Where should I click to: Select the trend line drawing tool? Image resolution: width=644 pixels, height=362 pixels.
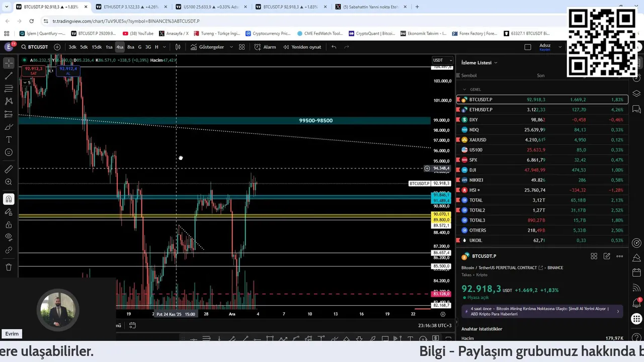pos(9,76)
